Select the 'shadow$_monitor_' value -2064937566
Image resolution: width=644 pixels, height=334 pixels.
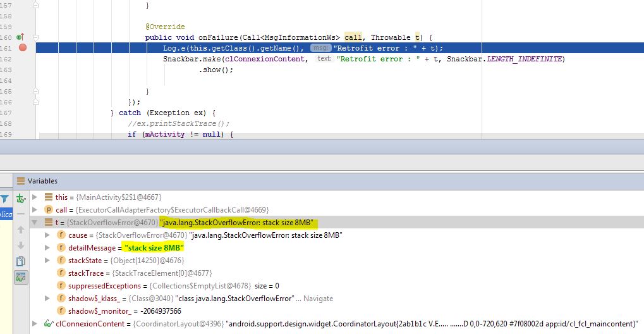pos(159,311)
